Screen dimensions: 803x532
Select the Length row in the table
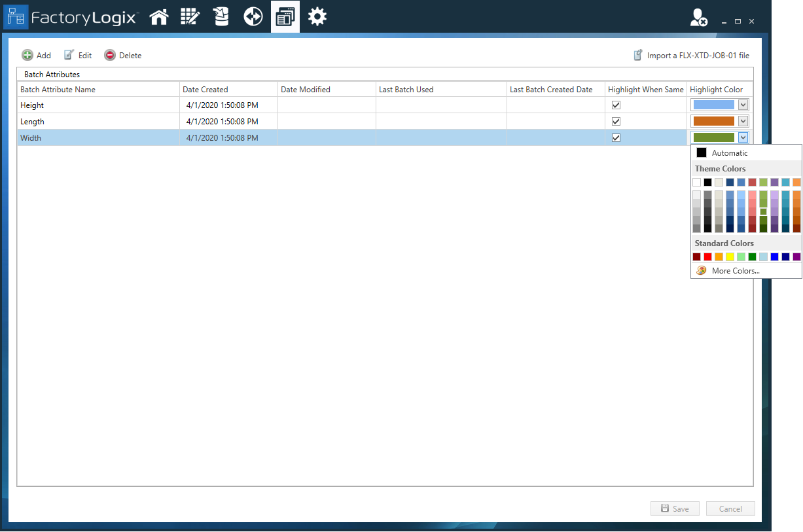pyautogui.click(x=98, y=122)
